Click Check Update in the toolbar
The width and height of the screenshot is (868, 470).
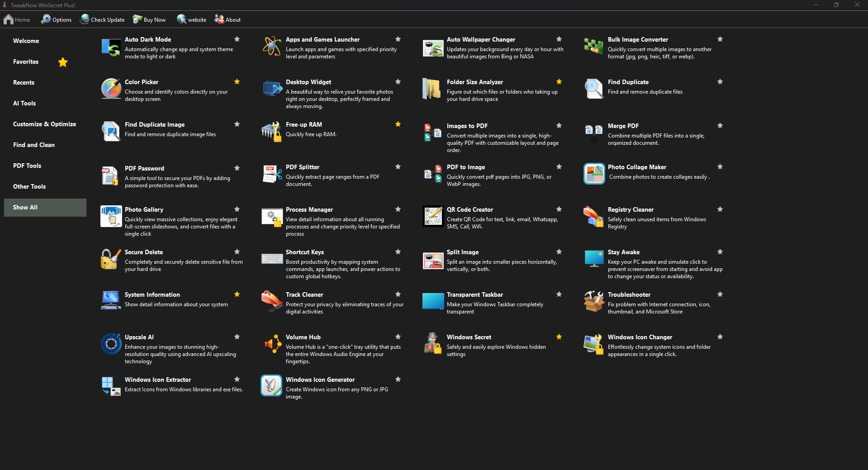(x=102, y=19)
